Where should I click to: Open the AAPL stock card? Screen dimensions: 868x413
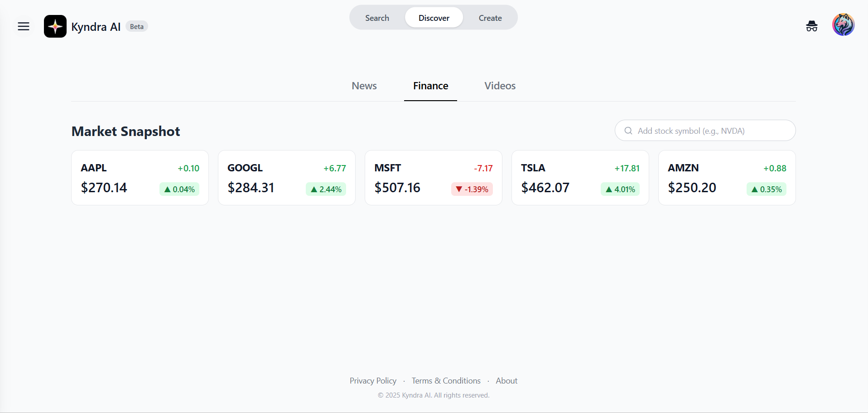(140, 178)
